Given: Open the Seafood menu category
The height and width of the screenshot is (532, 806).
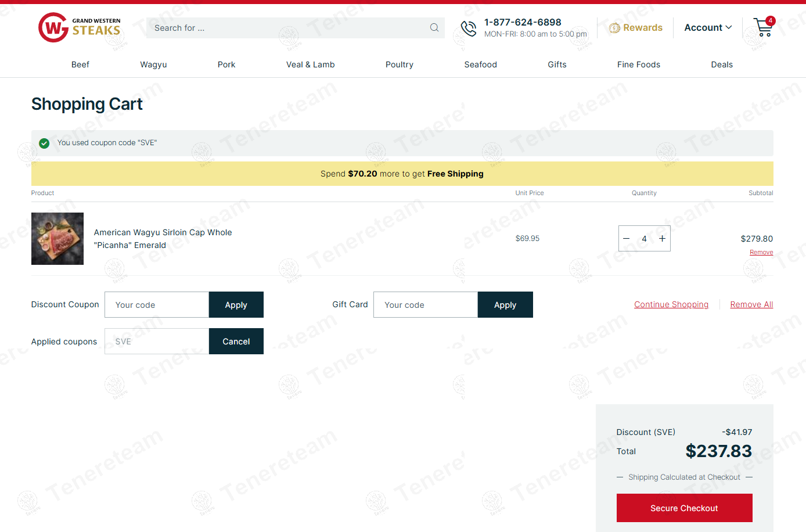Looking at the screenshot, I should tap(480, 64).
